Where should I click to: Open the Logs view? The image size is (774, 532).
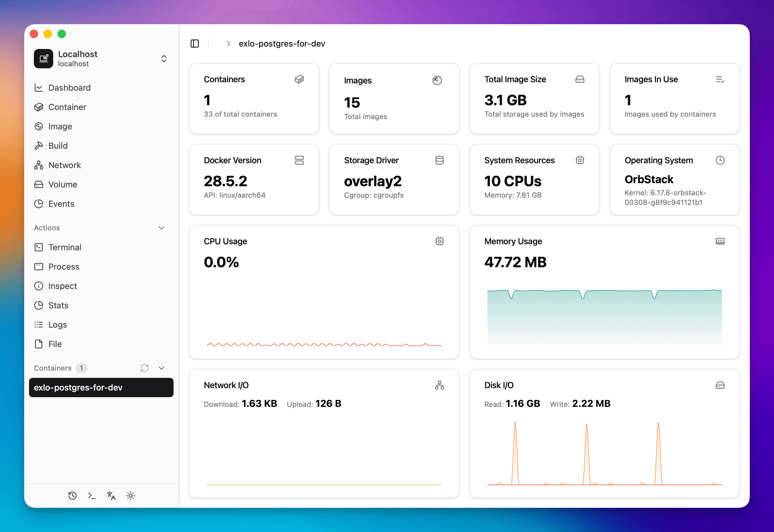(x=58, y=324)
